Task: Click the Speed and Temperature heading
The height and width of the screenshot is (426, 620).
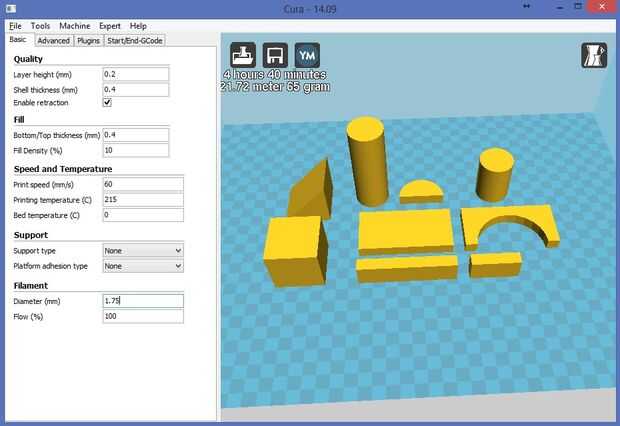Action: point(63,169)
